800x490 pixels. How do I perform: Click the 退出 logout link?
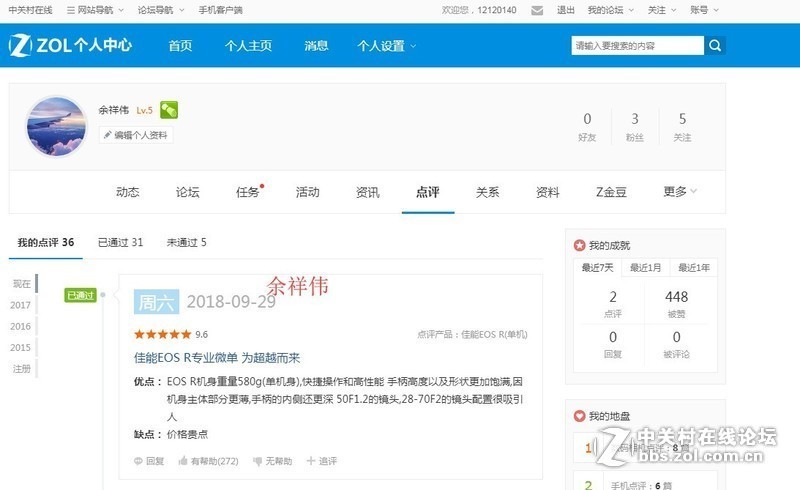(x=565, y=10)
